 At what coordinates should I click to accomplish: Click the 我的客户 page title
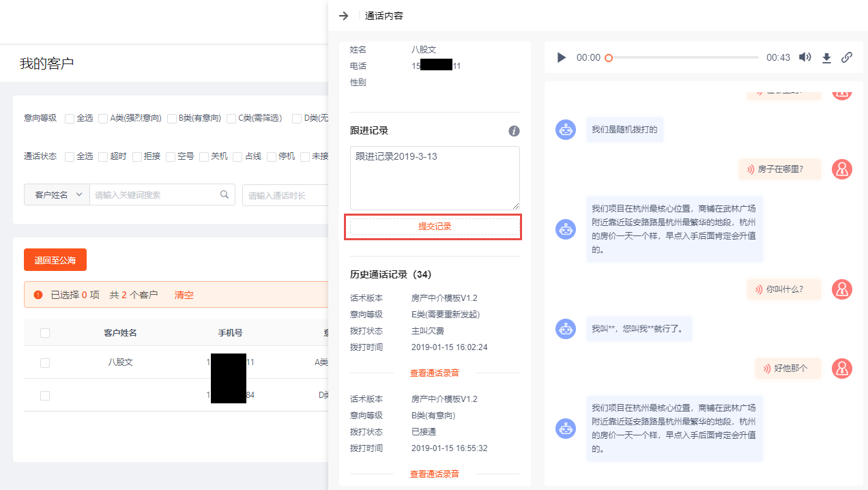(x=47, y=63)
